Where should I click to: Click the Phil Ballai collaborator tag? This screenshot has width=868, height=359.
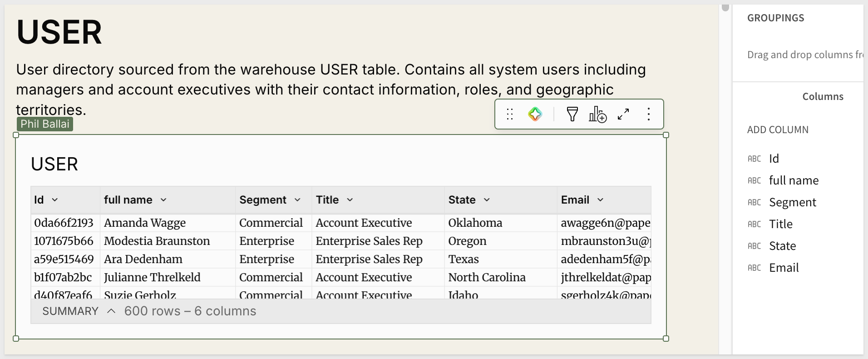(45, 124)
